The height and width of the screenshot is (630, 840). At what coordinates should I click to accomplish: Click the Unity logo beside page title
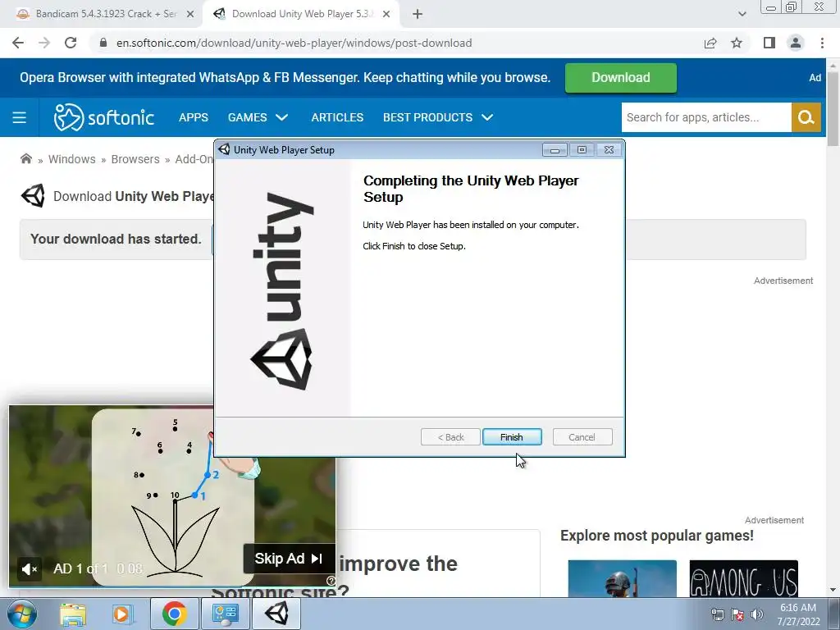point(33,196)
